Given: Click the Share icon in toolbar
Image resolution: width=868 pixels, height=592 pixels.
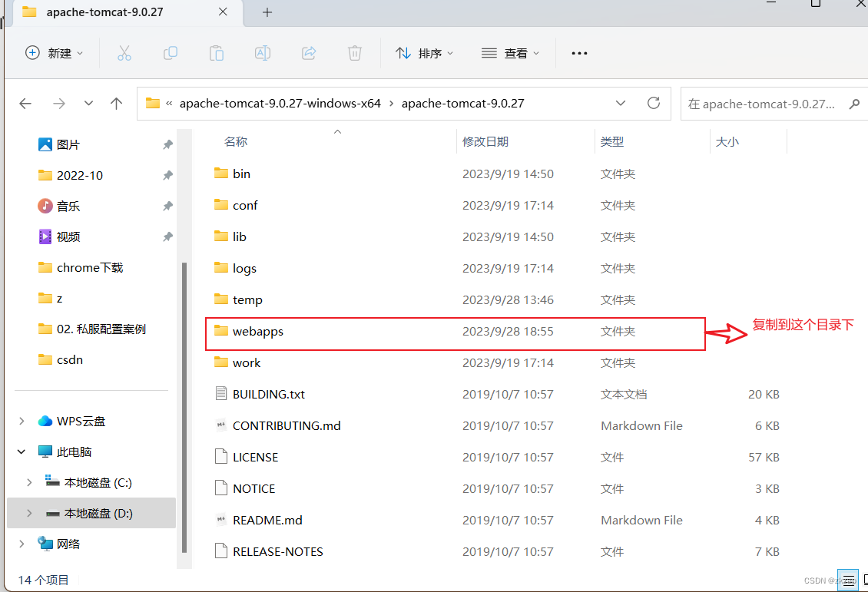Looking at the screenshot, I should pos(309,53).
